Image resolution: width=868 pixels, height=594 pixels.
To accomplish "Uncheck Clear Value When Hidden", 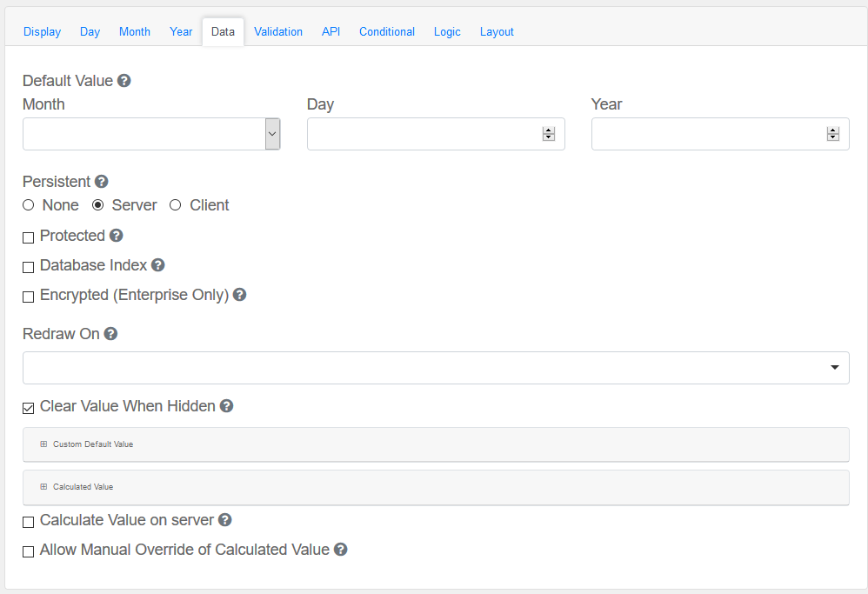I will (x=29, y=408).
